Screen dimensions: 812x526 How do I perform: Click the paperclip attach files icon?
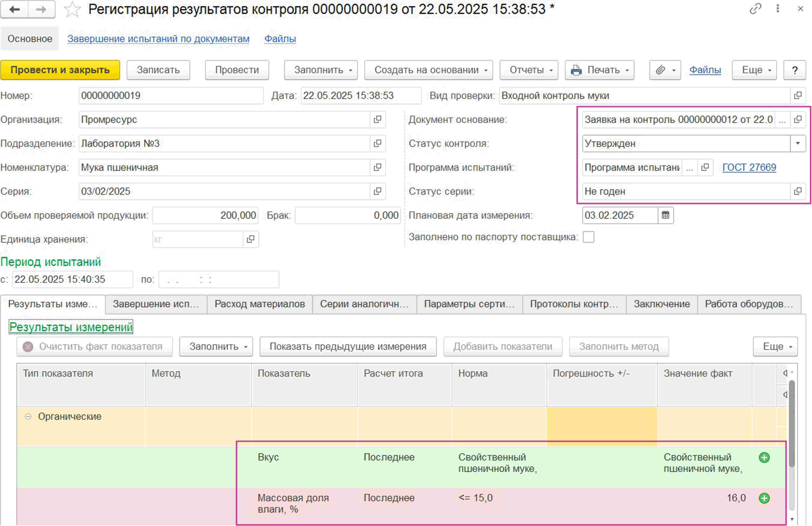(660, 70)
